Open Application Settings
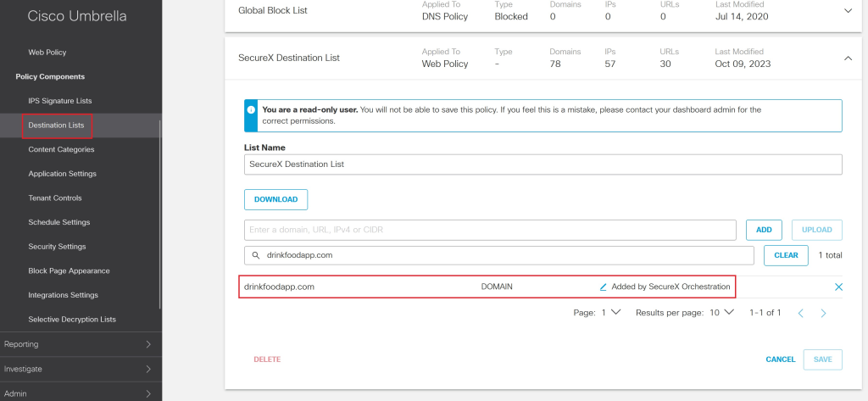Screen dimensions: 868x401 tap(62, 174)
